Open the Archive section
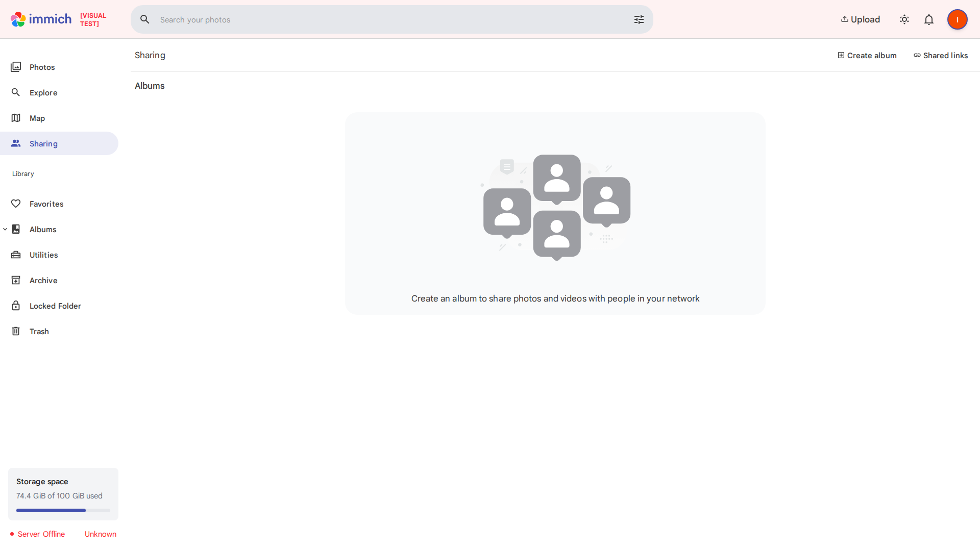980x551 pixels. coord(43,280)
